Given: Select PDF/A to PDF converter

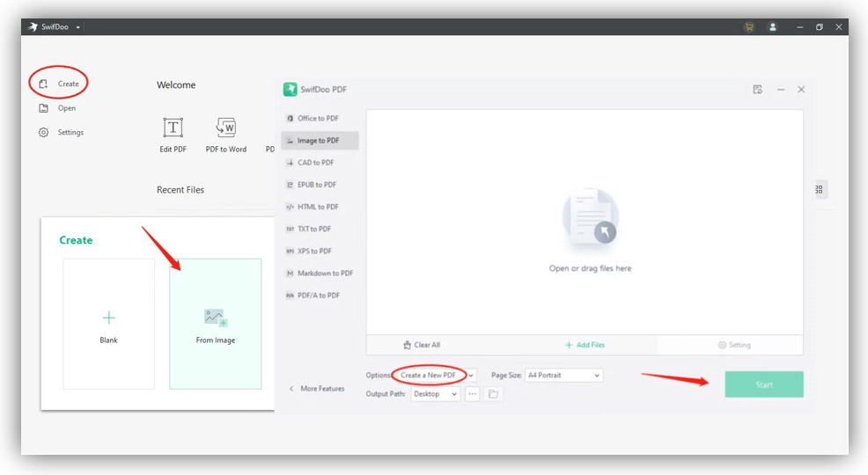Looking at the screenshot, I should [320, 296].
